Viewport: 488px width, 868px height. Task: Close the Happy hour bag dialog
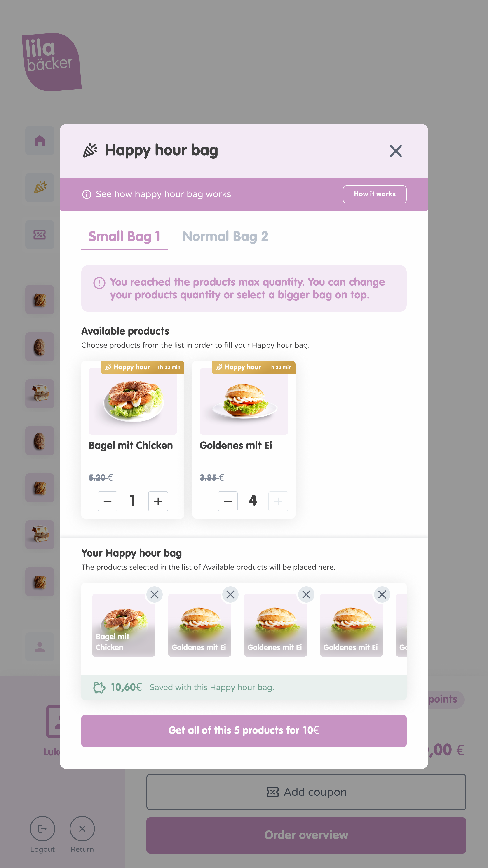click(396, 151)
